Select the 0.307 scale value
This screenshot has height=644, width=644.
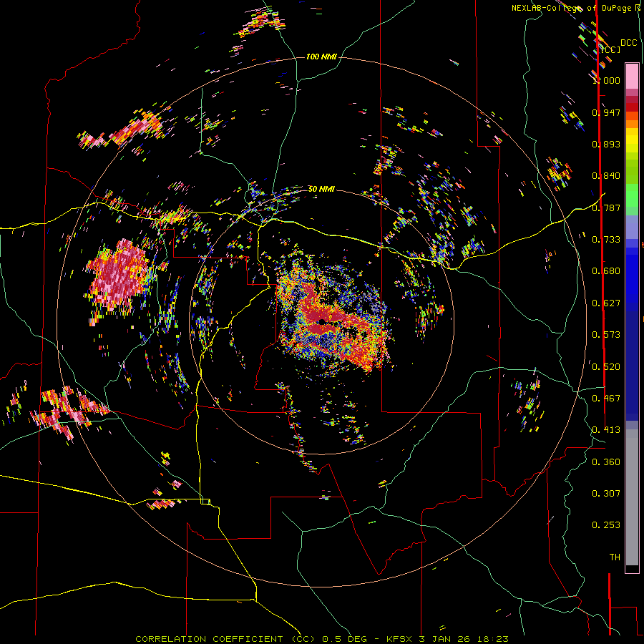pos(606,494)
